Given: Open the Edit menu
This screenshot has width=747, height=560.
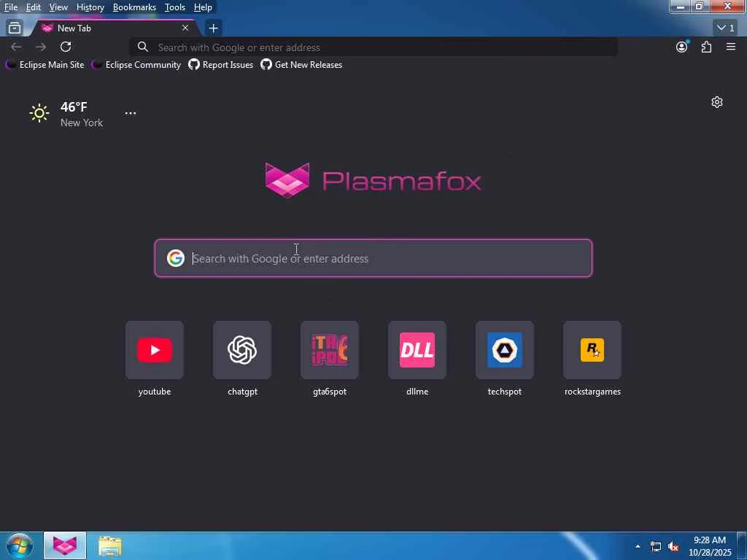Looking at the screenshot, I should pyautogui.click(x=34, y=7).
